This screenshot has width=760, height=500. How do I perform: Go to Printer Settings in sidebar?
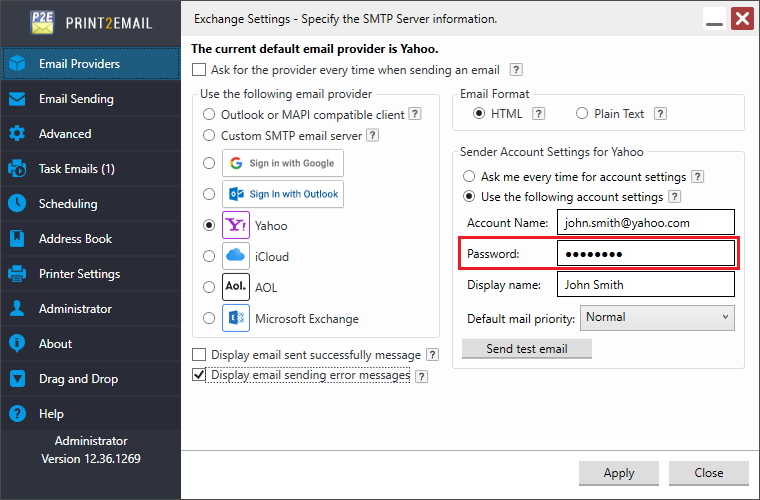pyautogui.click(x=79, y=274)
